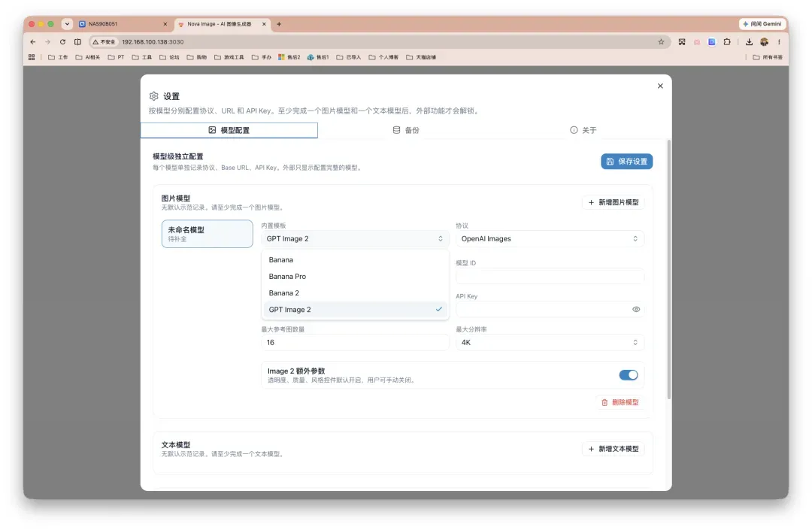Open the 已导入 bookmark folder
The height and width of the screenshot is (530, 812).
click(x=349, y=57)
